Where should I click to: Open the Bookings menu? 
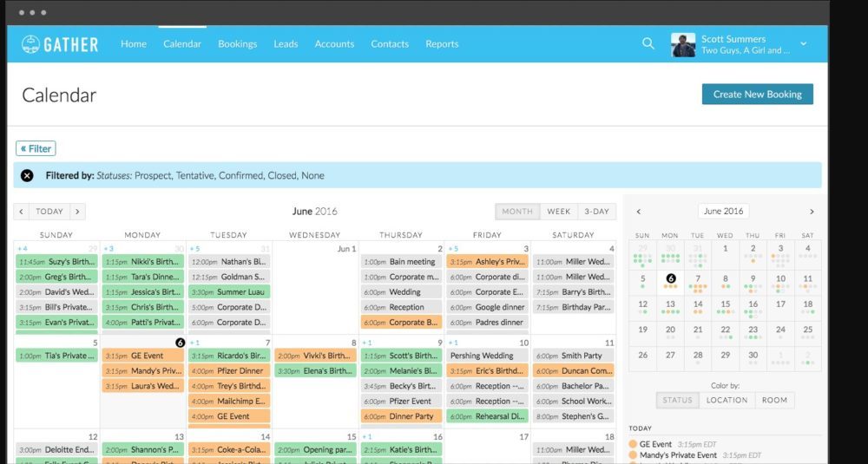click(x=237, y=44)
